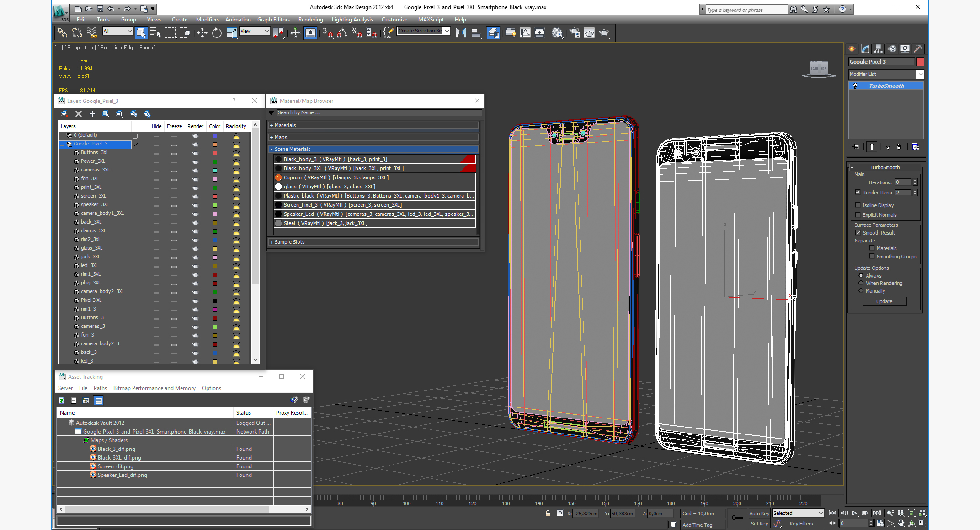Expand the Sample Slots group
This screenshot has width=980, height=530.
tap(374, 242)
